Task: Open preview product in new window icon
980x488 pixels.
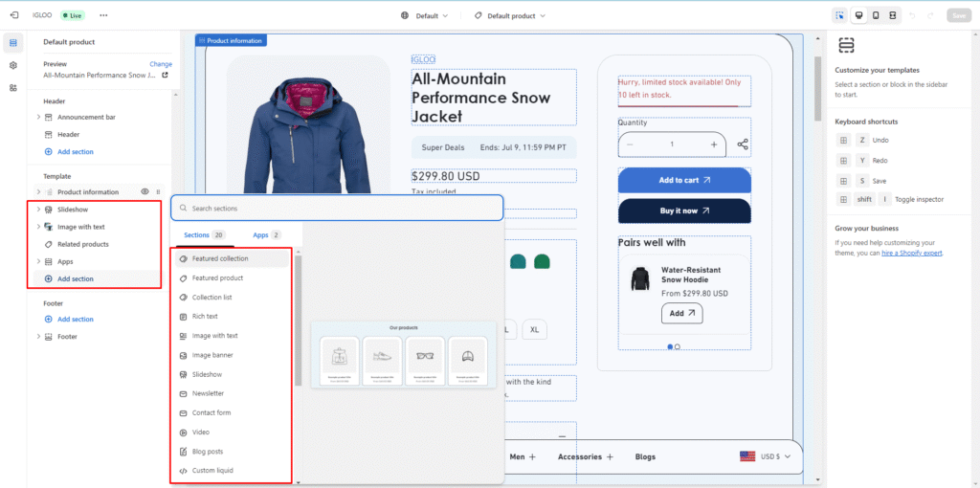Action: coord(165,76)
